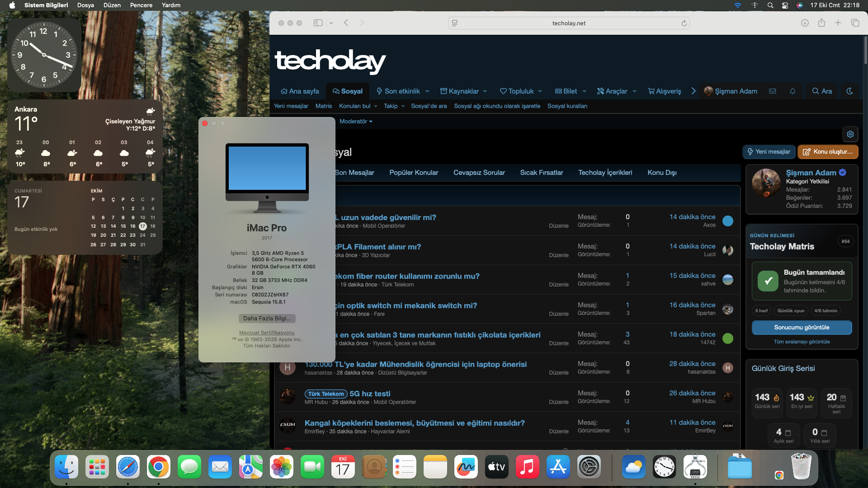Click Daha Fazla Bilgi button

[x=267, y=319]
